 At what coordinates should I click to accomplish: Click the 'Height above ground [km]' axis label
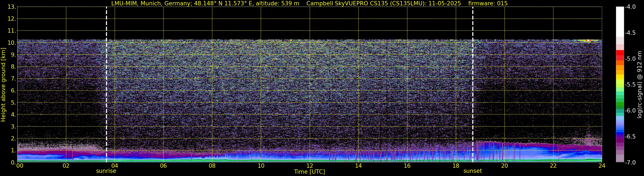tap(3, 85)
